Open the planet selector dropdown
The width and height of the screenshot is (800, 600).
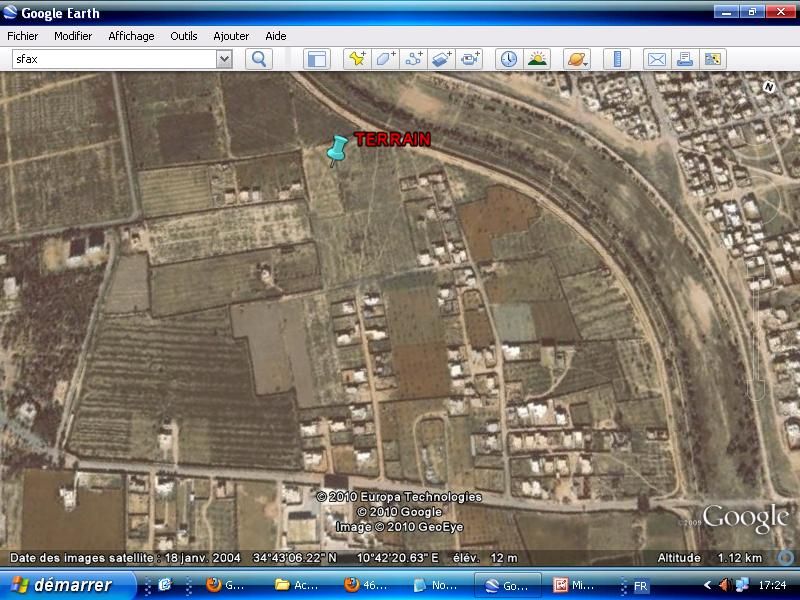pos(577,59)
